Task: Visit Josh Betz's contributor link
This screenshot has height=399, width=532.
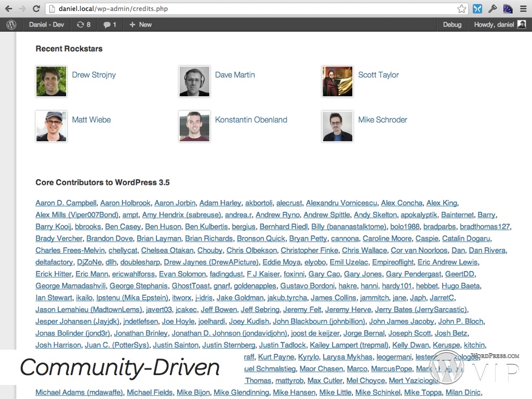Action: pyautogui.click(x=451, y=334)
